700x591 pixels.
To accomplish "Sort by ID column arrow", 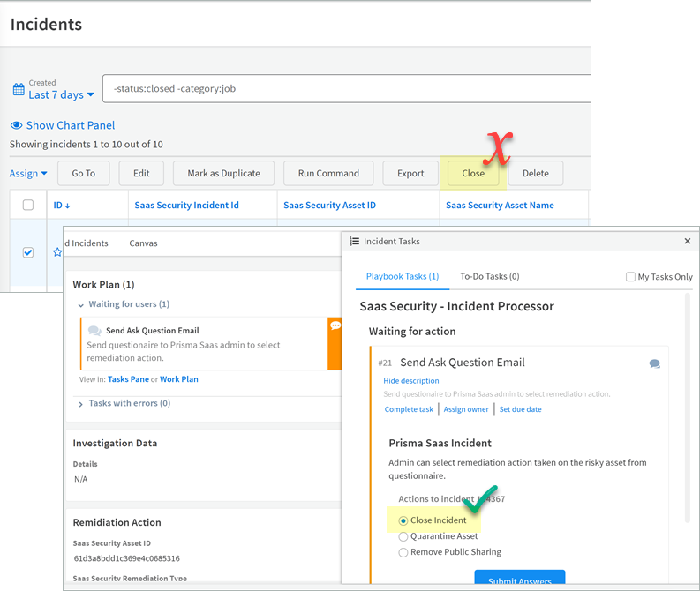I will (x=67, y=206).
